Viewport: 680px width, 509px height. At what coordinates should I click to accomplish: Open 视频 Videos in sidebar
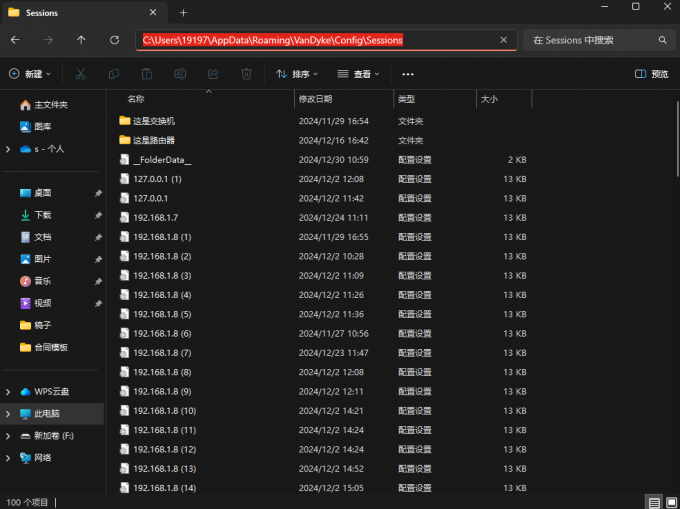click(x=36, y=303)
